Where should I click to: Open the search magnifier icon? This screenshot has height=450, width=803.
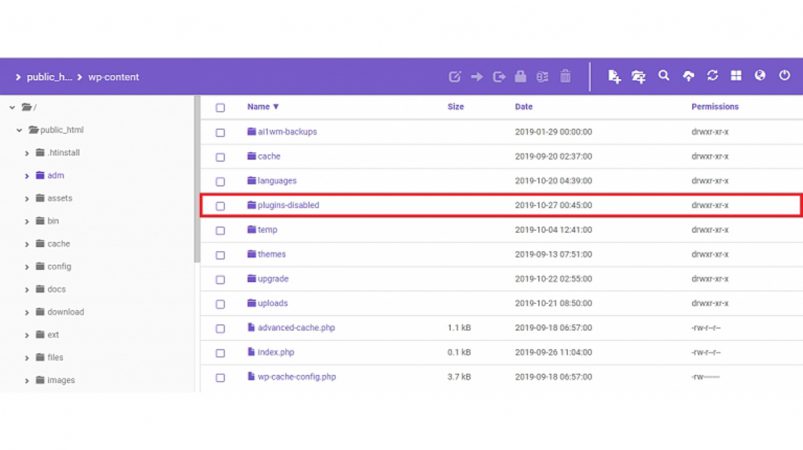click(x=664, y=76)
